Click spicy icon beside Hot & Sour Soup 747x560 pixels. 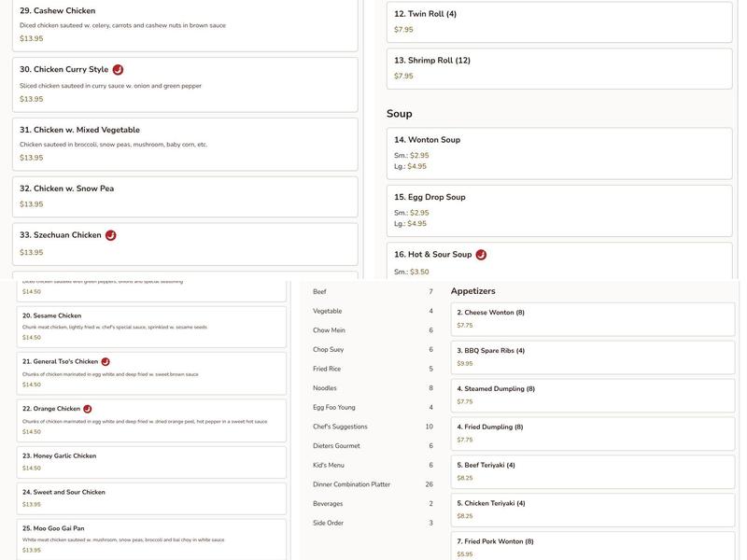point(481,255)
